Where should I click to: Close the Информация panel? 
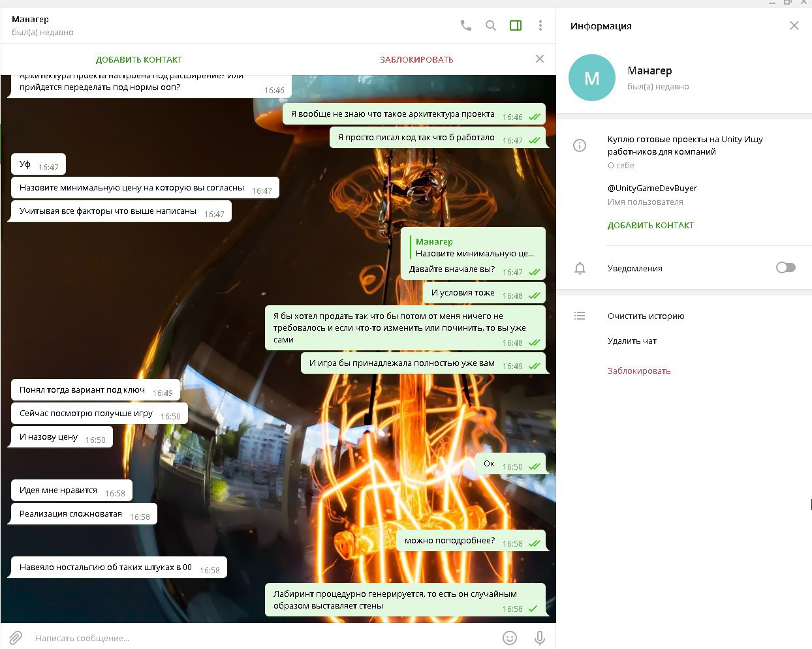point(794,25)
